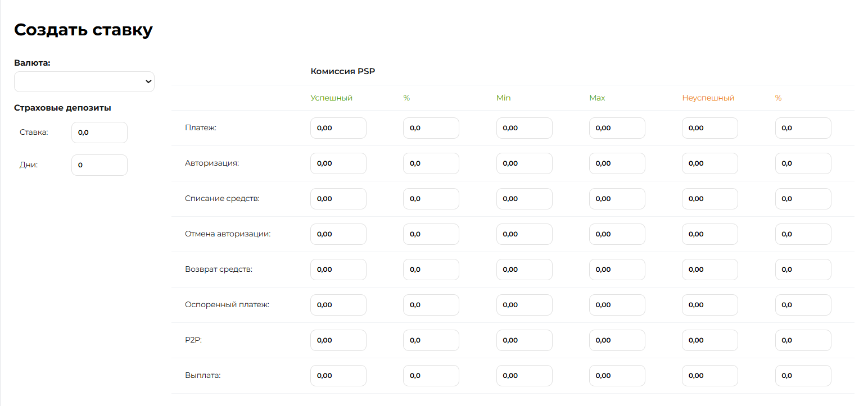Select the Платеж Min field

(x=524, y=128)
